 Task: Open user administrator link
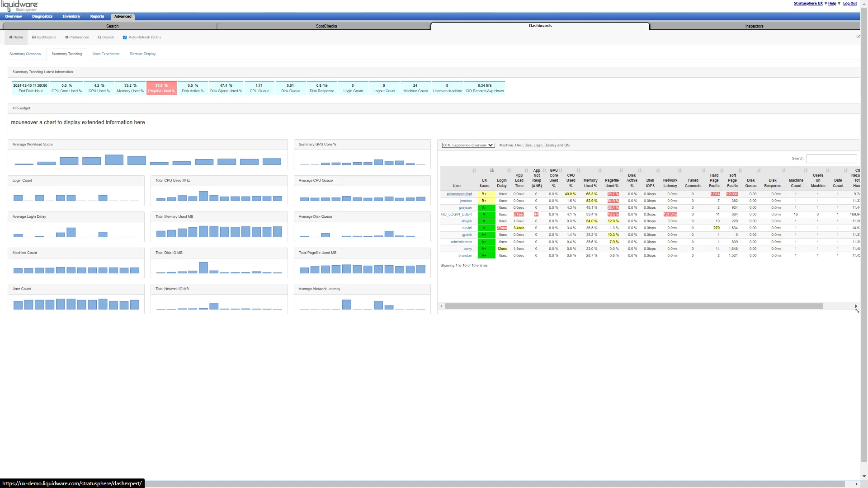tap(461, 242)
